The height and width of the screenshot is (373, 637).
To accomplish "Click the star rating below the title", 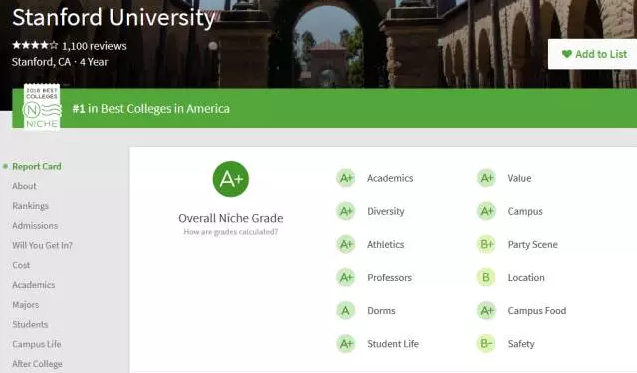I will click(x=35, y=45).
